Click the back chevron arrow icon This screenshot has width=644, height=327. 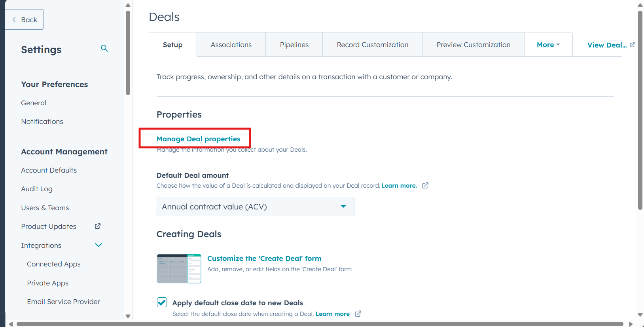pos(14,19)
